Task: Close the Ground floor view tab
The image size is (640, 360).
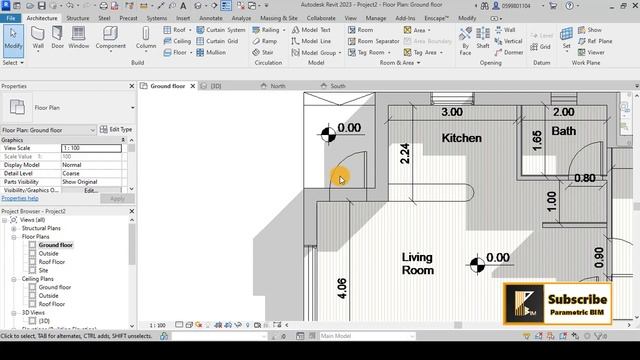Action: [x=193, y=86]
